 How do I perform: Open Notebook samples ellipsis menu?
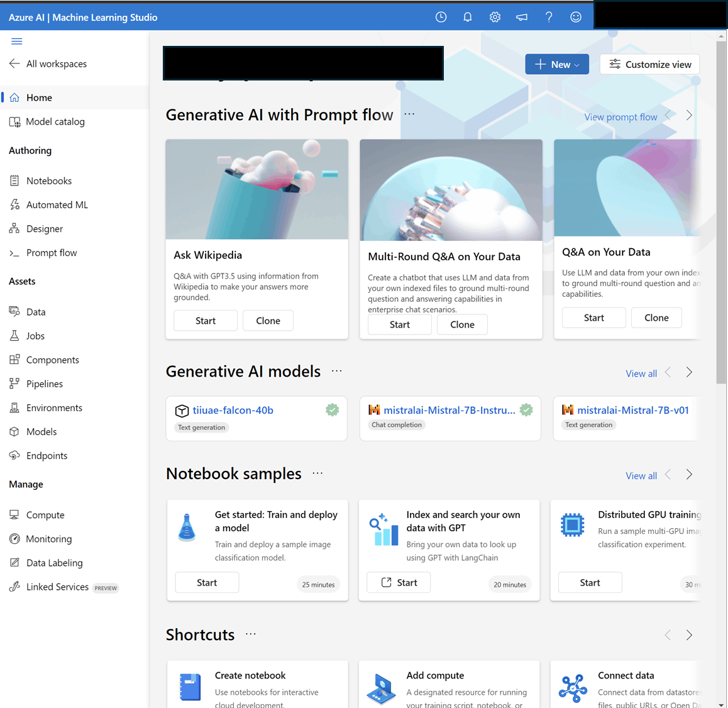coord(317,473)
